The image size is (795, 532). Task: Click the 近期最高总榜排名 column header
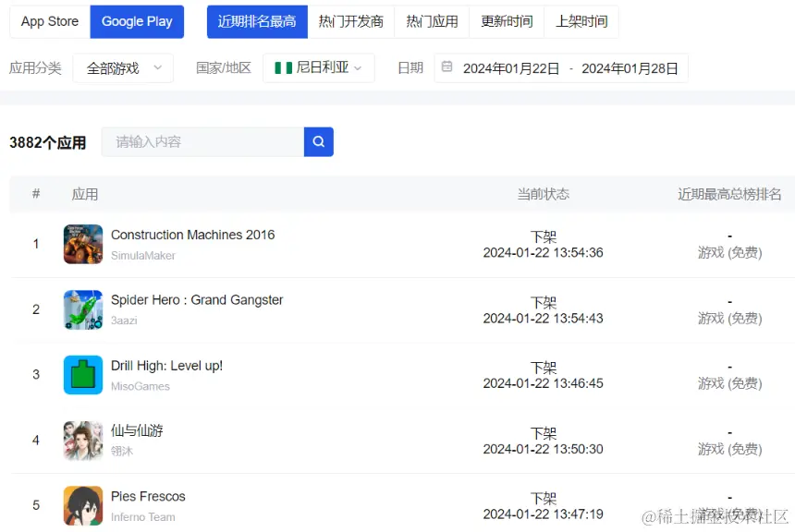pos(729,194)
